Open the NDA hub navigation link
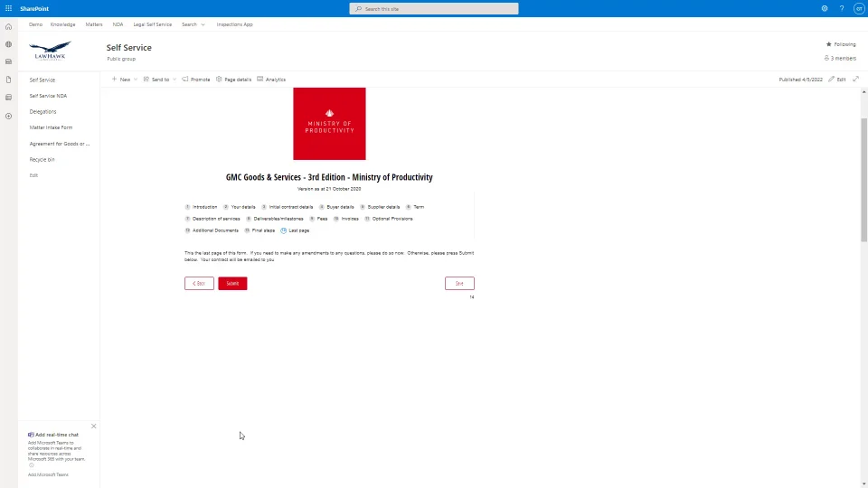This screenshot has width=868, height=488. click(x=118, y=24)
